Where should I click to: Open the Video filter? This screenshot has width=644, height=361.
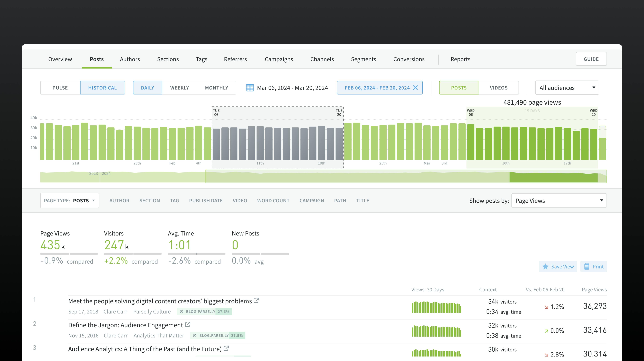coord(240,200)
